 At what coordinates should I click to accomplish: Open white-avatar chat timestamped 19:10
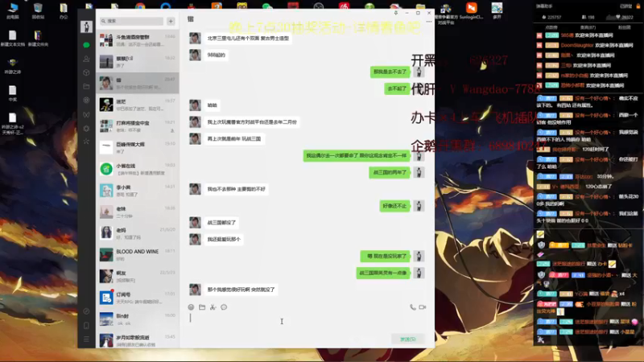[x=137, y=147]
